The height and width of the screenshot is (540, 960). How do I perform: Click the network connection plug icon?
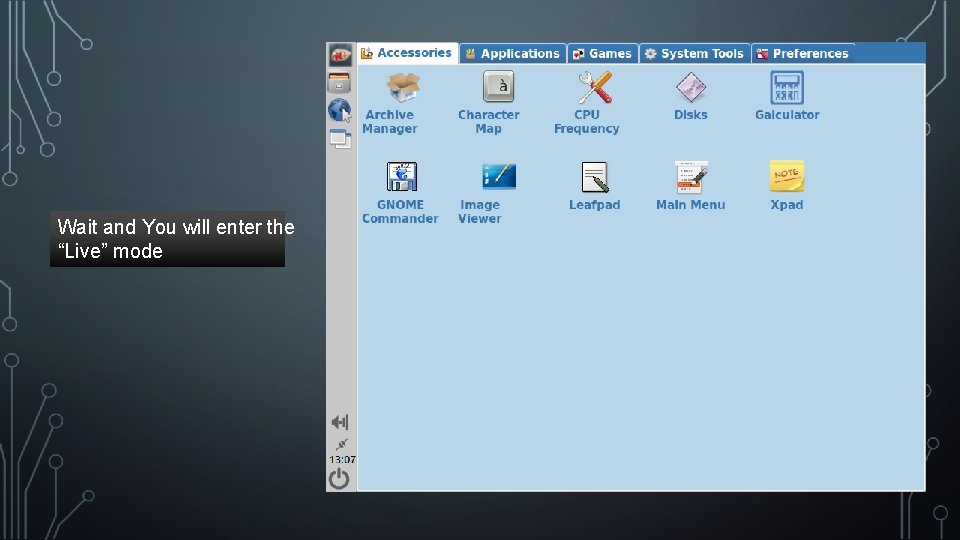(x=341, y=444)
